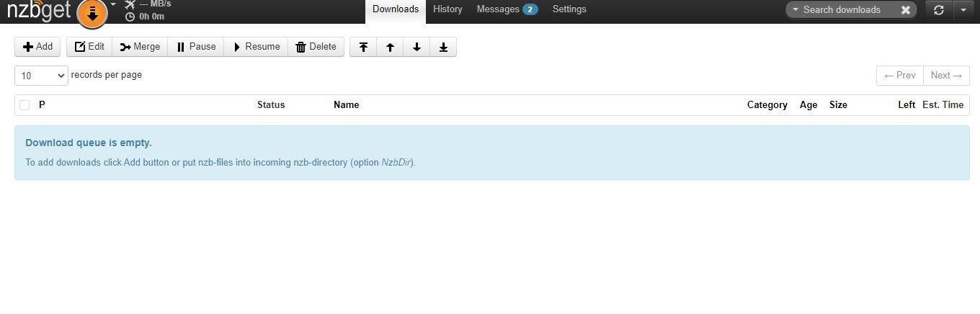Click the nzbget logo
Image resolution: width=980 pixels, height=314 pixels.
click(x=39, y=10)
